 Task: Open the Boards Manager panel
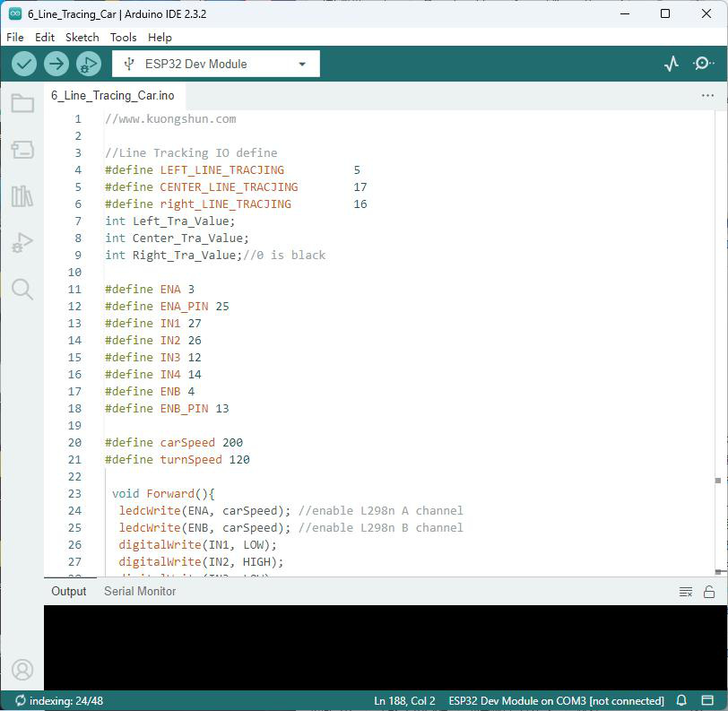[x=22, y=150]
